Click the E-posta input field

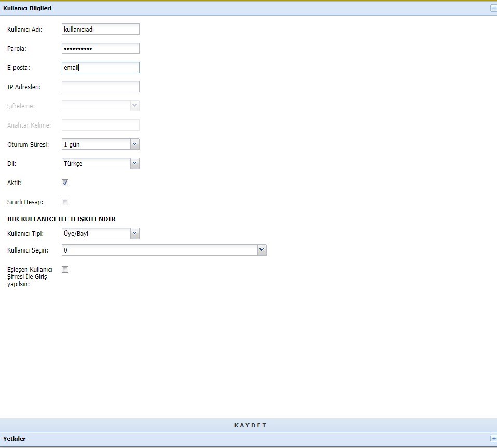coord(101,67)
